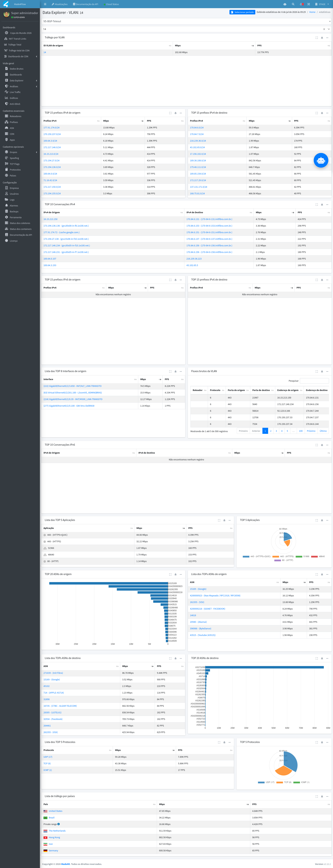Click the info icon beside Private range
Viewport: 333px width, 868px height.
tap(59, 824)
